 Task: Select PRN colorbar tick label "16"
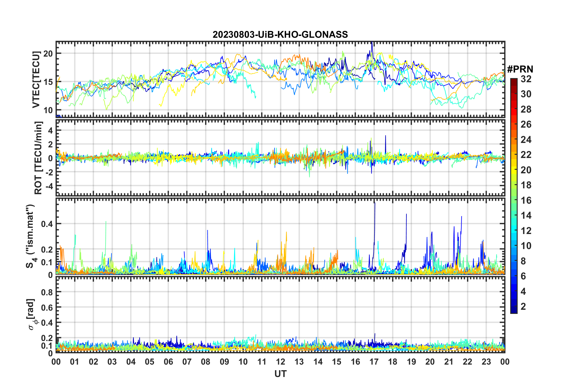[526, 200]
